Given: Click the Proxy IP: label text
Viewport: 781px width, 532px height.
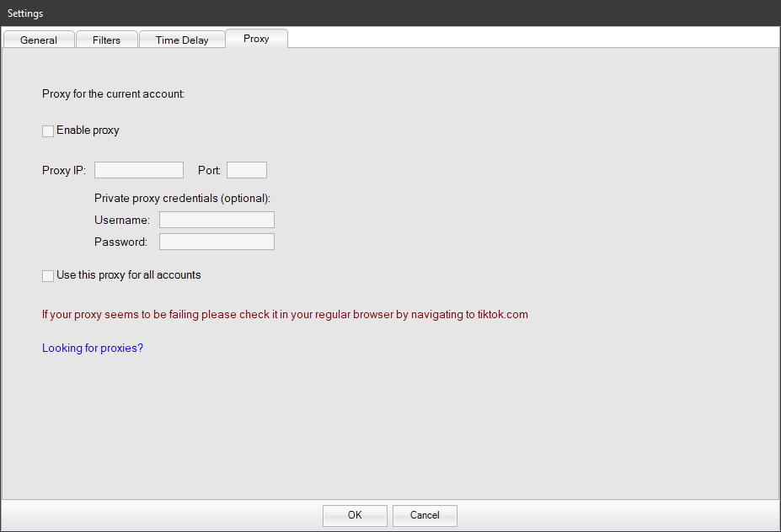Looking at the screenshot, I should click(x=64, y=170).
